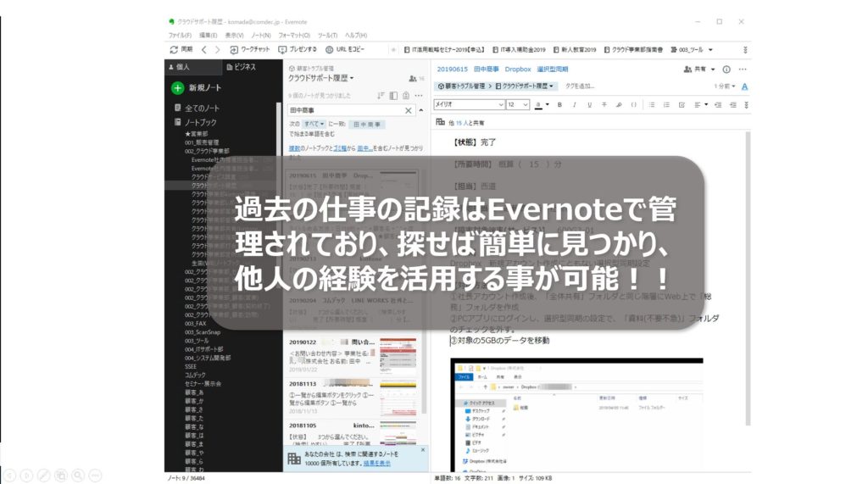
Task: Decrease indent in the note toolbar
Action: pos(733,104)
